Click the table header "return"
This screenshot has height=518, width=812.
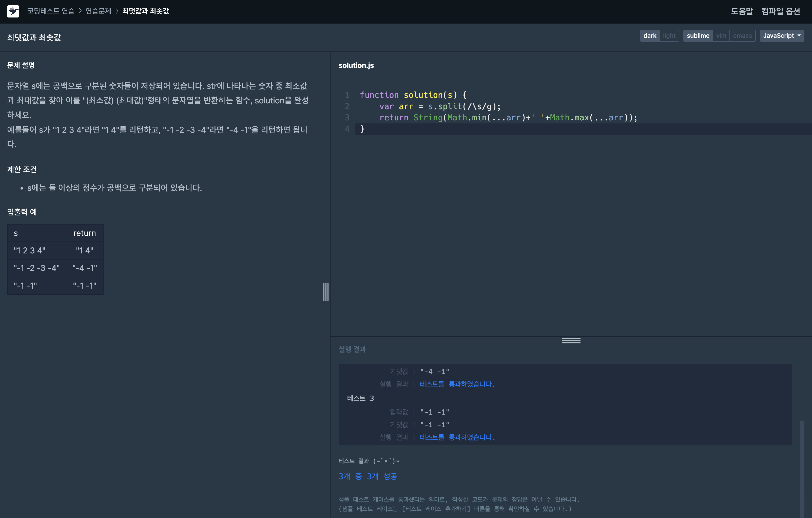point(85,233)
